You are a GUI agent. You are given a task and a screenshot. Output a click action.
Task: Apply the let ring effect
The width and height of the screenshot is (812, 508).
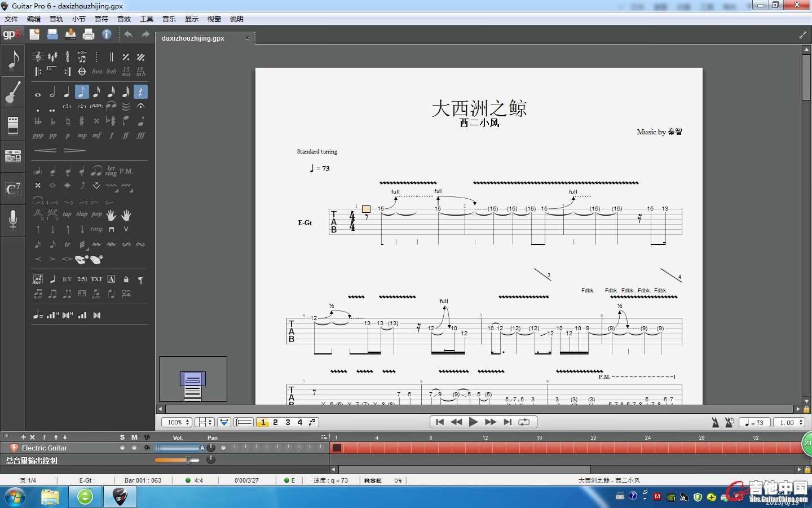point(111,171)
